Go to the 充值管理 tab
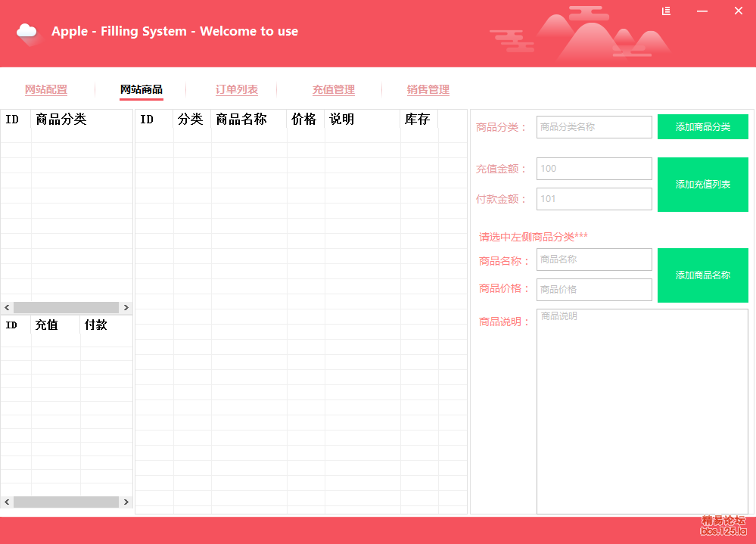756x544 pixels. tap(334, 89)
